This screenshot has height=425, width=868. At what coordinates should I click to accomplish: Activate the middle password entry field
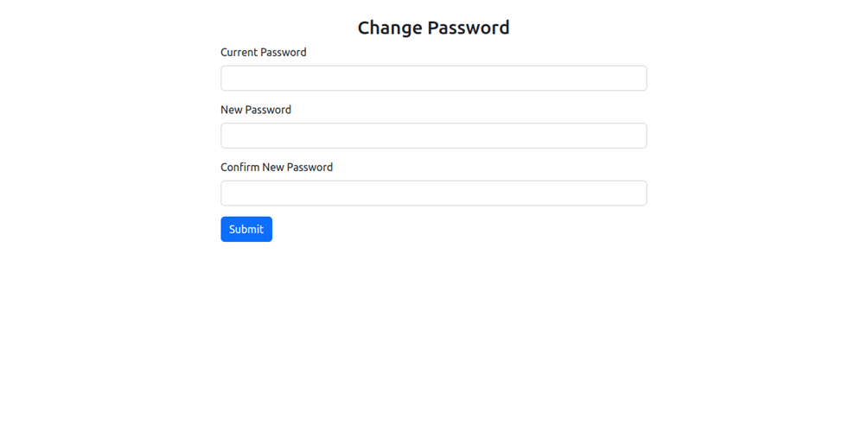point(433,136)
